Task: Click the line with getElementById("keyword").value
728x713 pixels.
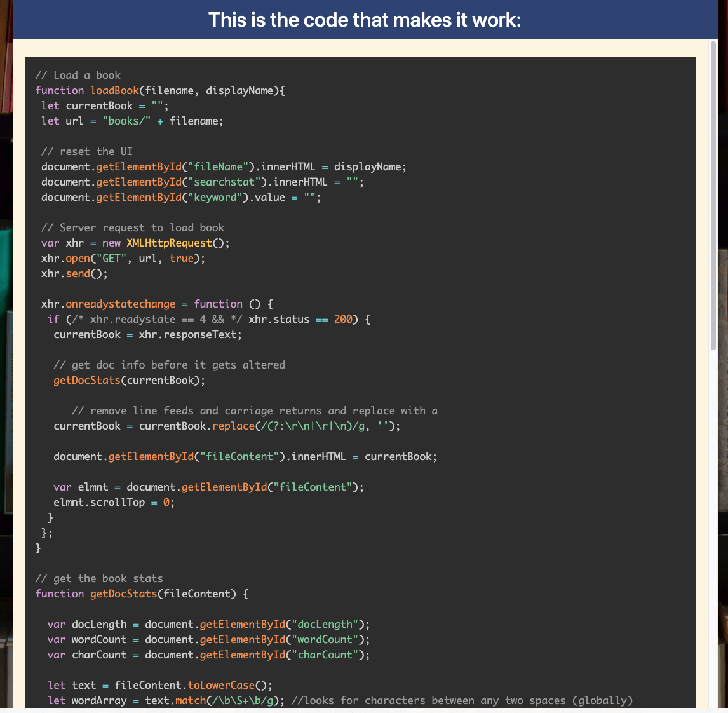Action: [x=181, y=198]
